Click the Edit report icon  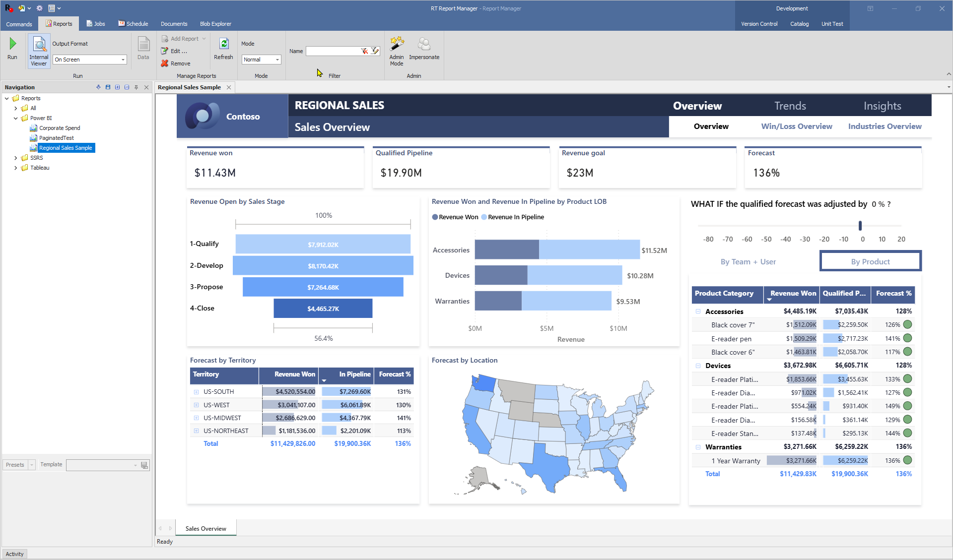pyautogui.click(x=165, y=51)
